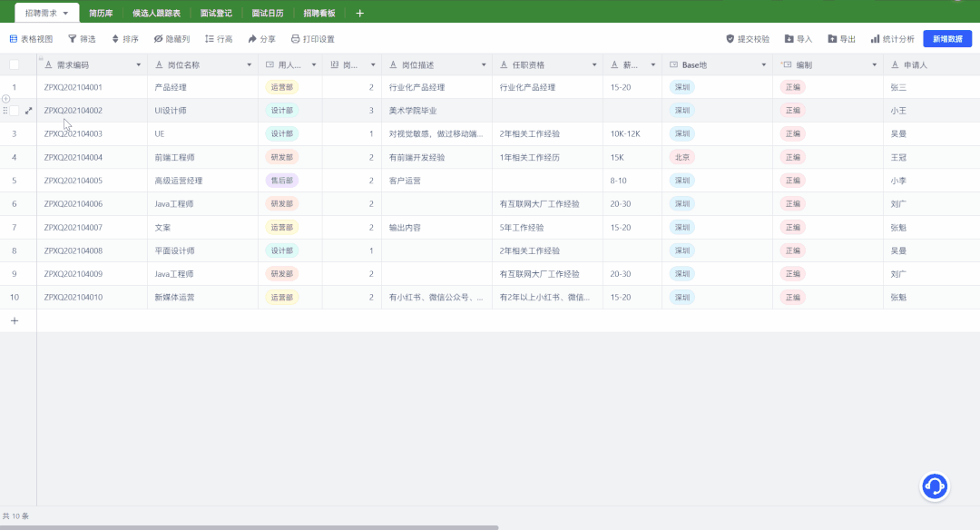
Task: Click the 研发部 tag in row ZPXQ202104006
Action: tap(282, 204)
